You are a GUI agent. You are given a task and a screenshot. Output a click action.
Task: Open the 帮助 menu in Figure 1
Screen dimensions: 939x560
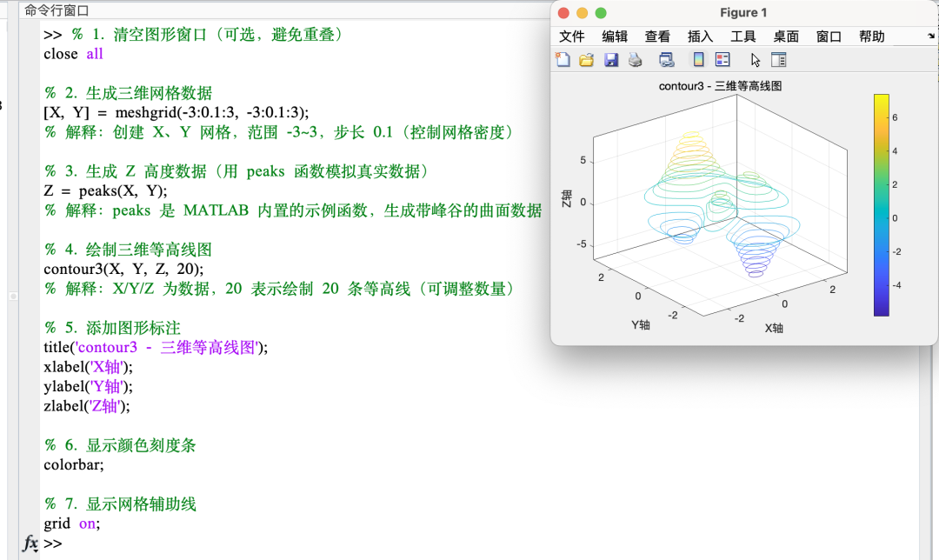(x=872, y=37)
